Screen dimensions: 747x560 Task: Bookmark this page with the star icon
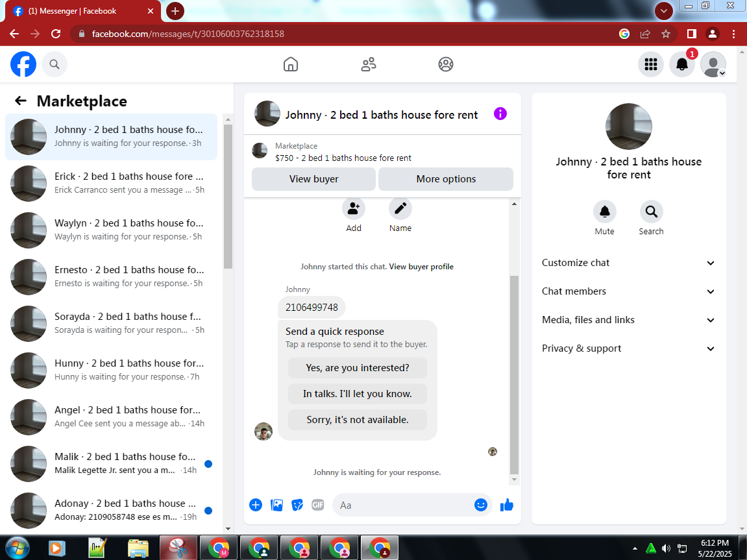click(x=666, y=34)
